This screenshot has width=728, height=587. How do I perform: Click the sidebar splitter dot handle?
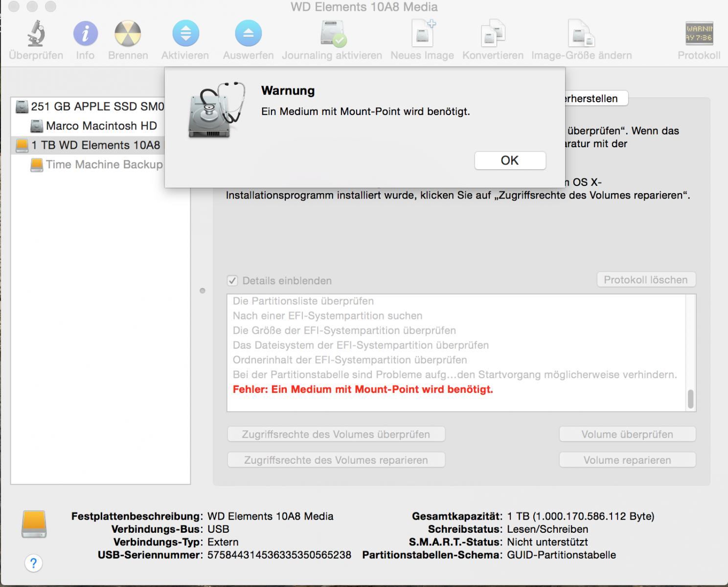click(x=203, y=291)
